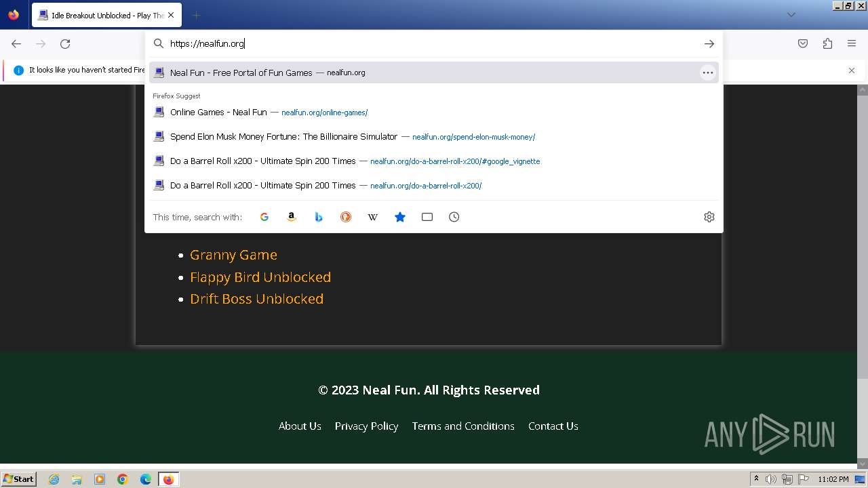868x488 pixels.
Task: Close the Idle Breakout Unblocked tab
Action: 170,15
